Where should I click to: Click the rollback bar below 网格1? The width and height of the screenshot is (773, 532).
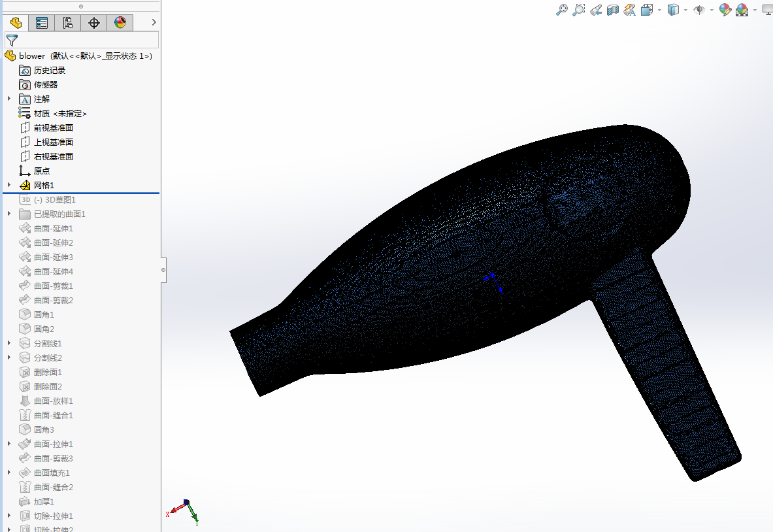(81, 193)
